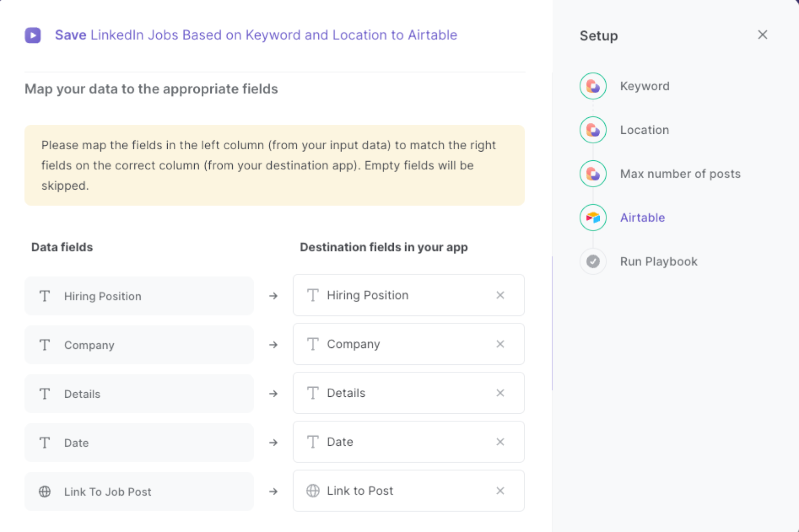The height and width of the screenshot is (532, 799).
Task: Click the text type icon of Details data field
Action: point(45,394)
